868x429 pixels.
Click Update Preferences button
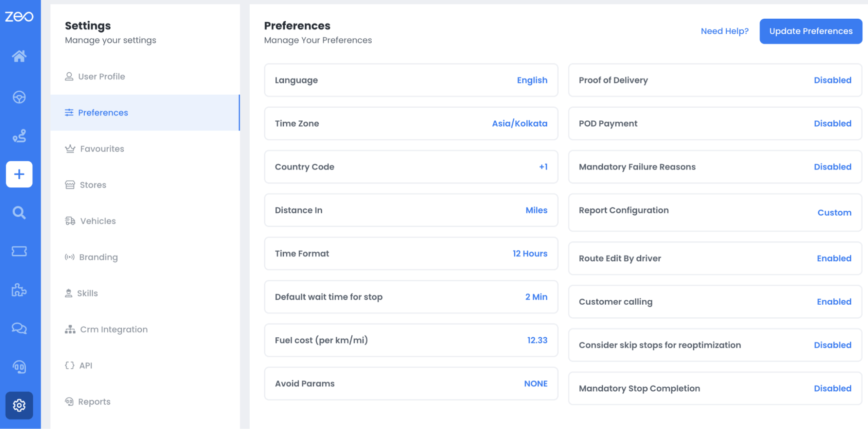click(811, 31)
